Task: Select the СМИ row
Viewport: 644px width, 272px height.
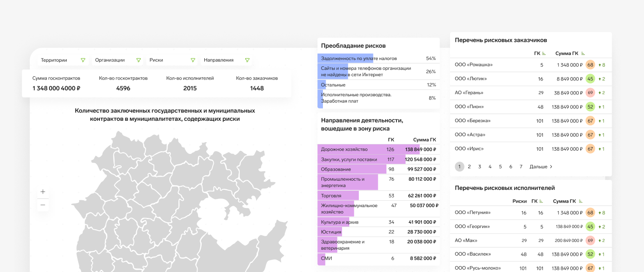Action: click(x=378, y=258)
